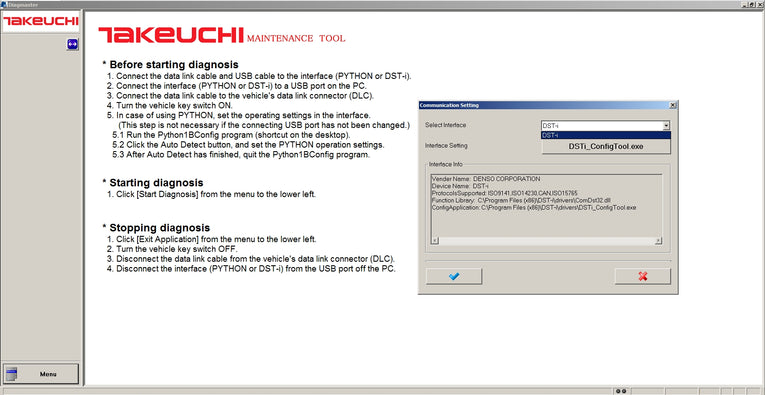Click the Interface Info scroll right arrow
The image size is (765, 395).
(x=659, y=241)
